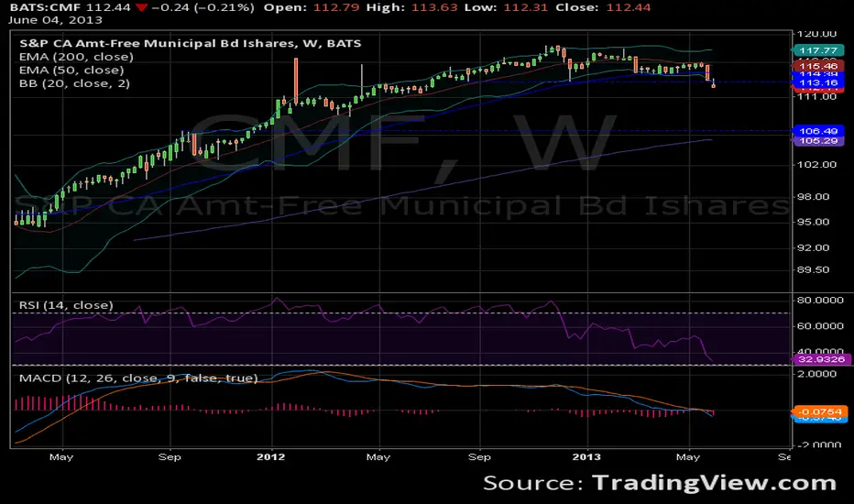This screenshot has width=854, height=504.
Task: Click the red 115.46 price label
Action: tap(817, 66)
